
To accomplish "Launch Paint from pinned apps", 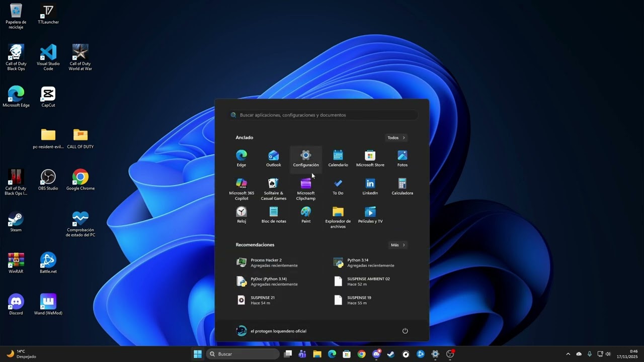I will 306,215.
